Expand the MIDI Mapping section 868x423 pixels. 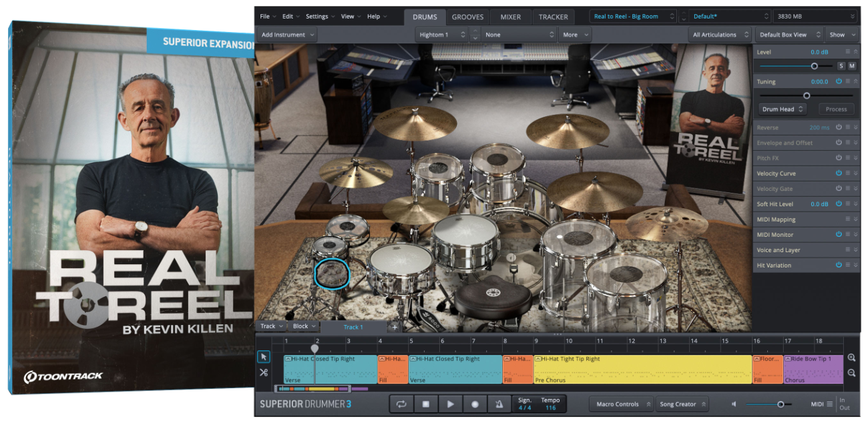855,220
